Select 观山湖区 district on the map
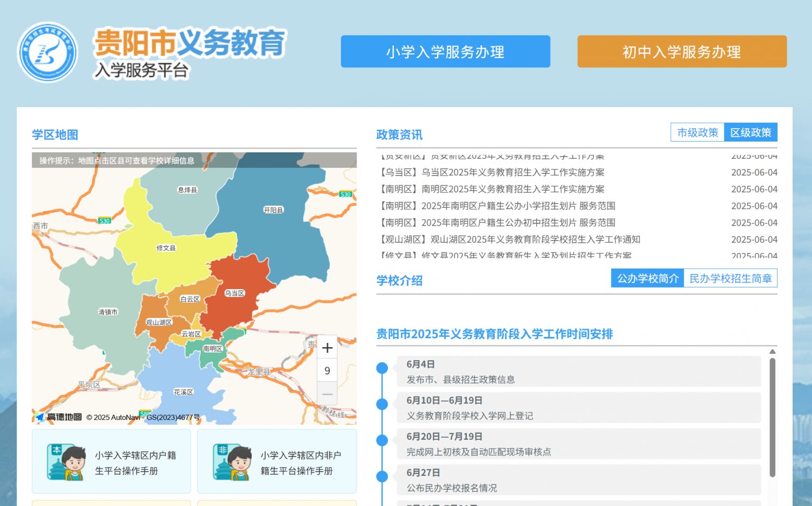This screenshot has width=812, height=506. click(x=159, y=322)
